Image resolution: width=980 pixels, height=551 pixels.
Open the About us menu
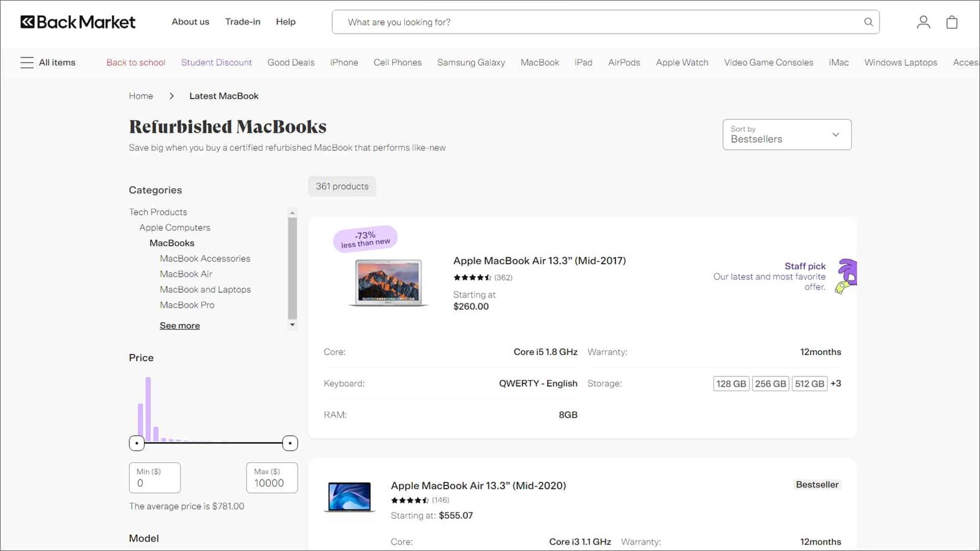pos(190,22)
